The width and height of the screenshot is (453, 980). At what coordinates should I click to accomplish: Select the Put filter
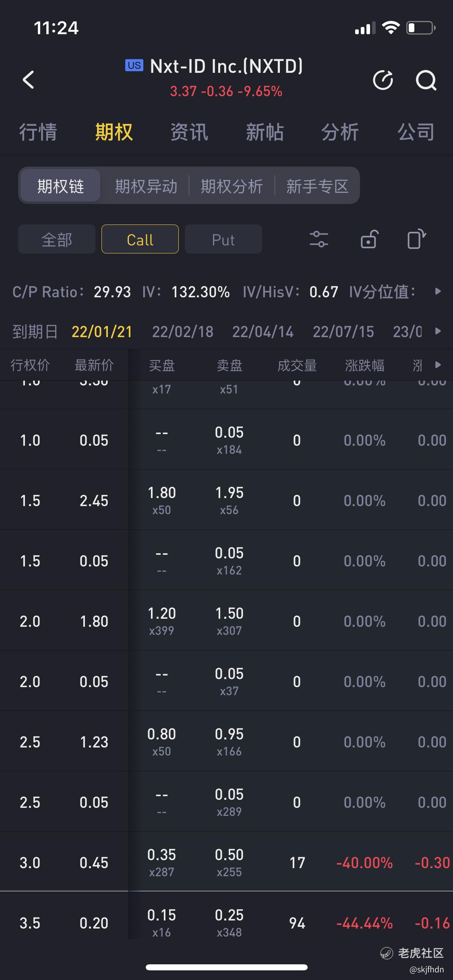coord(223,239)
